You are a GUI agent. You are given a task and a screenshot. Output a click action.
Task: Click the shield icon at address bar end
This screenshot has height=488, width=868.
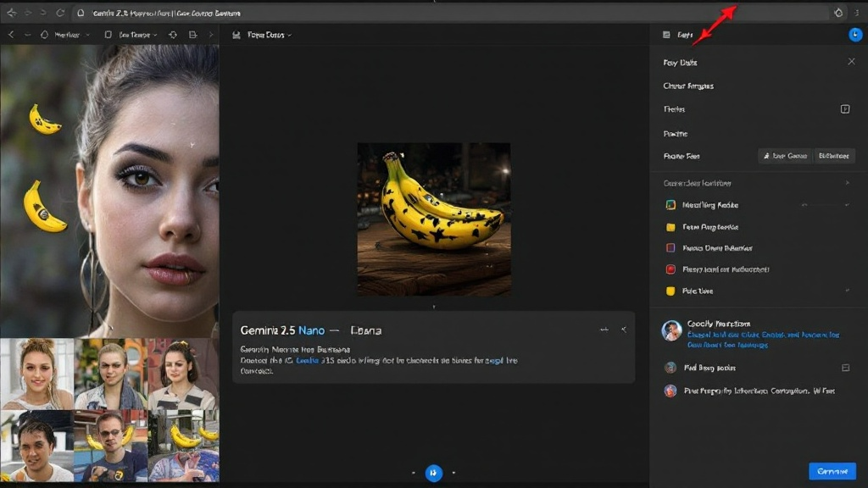tap(838, 13)
